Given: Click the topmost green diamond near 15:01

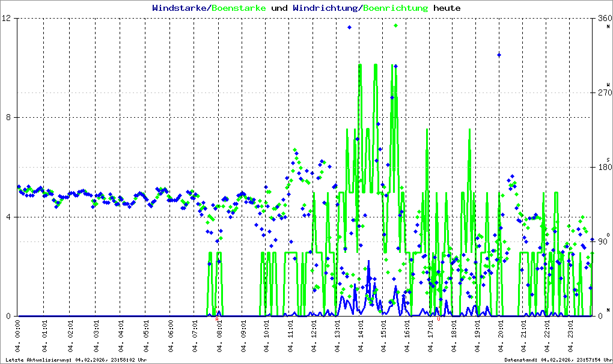Looking at the screenshot, I should click(x=395, y=26).
